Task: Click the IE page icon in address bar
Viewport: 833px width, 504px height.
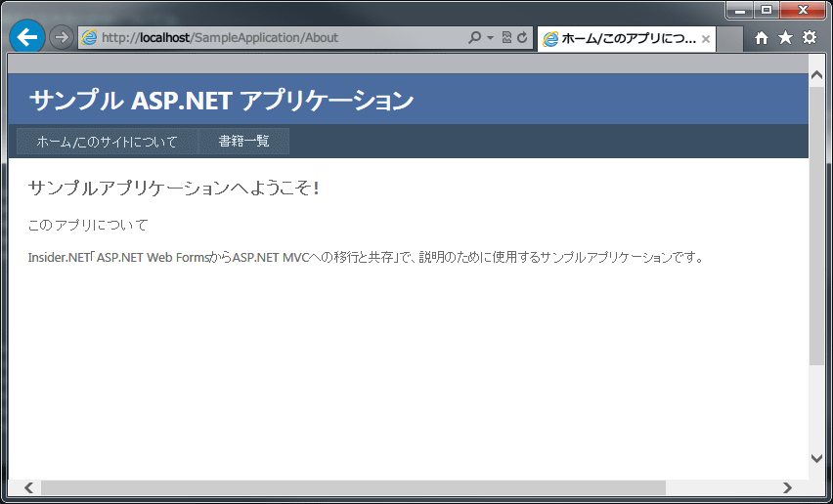Action: coord(90,38)
